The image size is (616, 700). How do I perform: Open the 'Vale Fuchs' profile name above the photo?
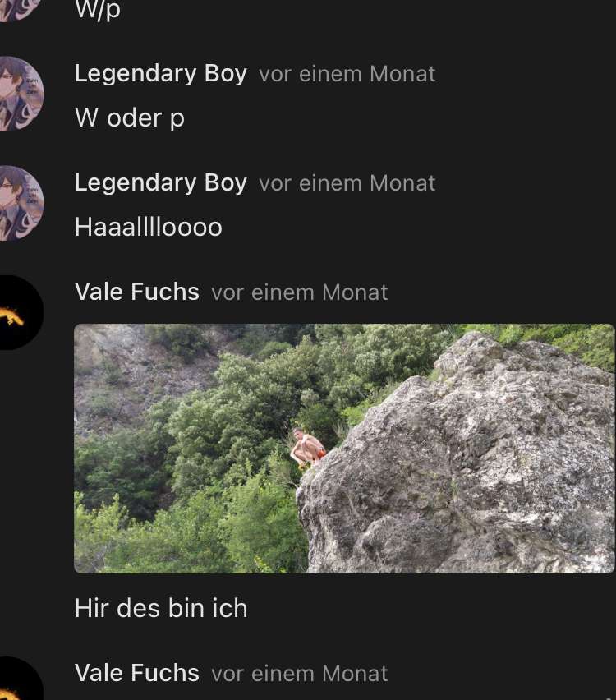coord(137,292)
